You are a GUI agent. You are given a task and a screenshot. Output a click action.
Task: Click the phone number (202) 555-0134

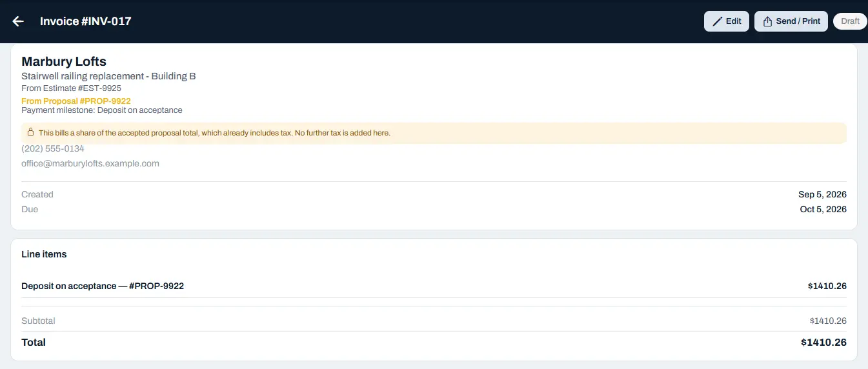(x=53, y=148)
